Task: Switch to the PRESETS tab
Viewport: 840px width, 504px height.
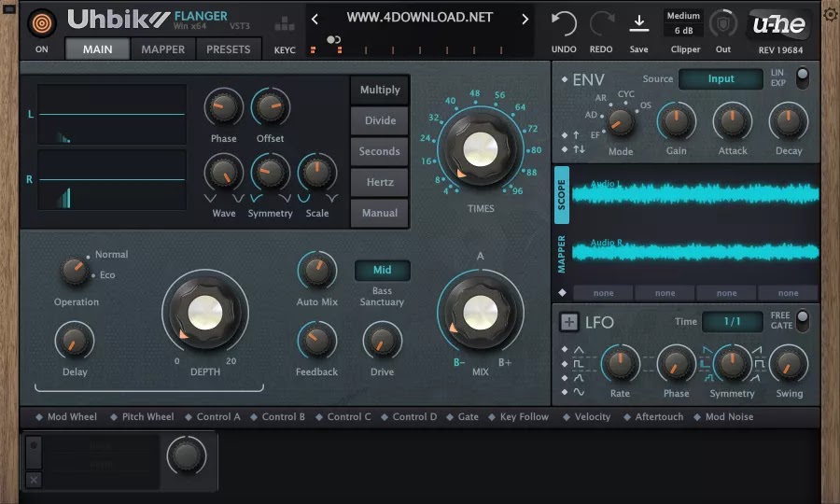Action: [x=228, y=49]
